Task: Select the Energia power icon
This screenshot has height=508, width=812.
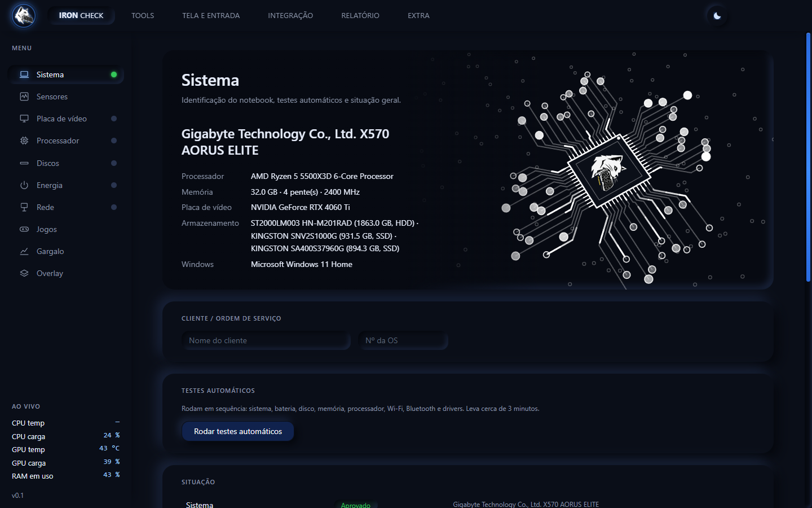Action: pyautogui.click(x=24, y=185)
